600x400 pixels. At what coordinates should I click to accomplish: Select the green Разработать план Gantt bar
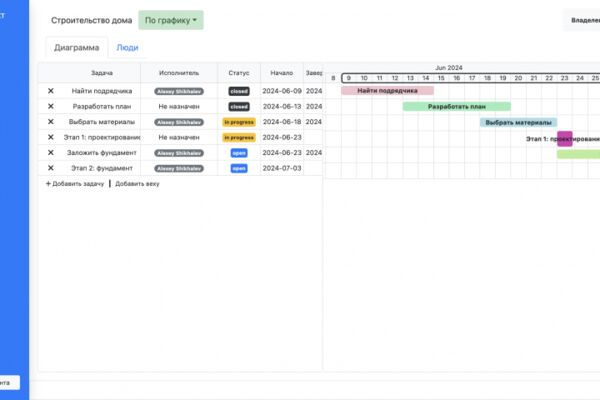[457, 106]
